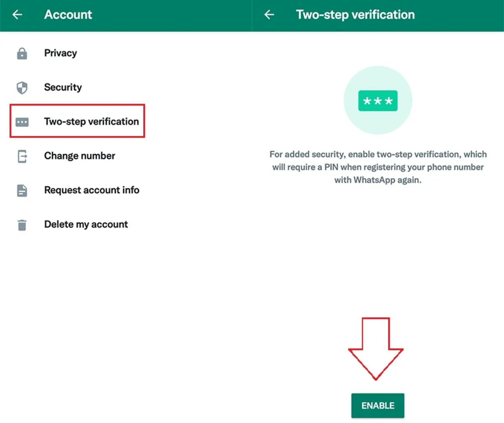This screenshot has height=423, width=504.
Task: Click the Request account info document icon
Action: point(22,190)
